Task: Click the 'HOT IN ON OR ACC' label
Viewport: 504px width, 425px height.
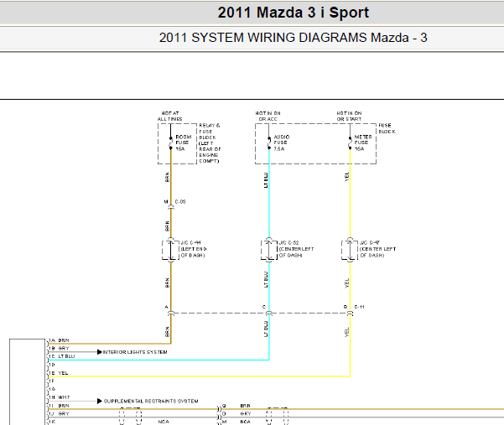Action: point(268,116)
